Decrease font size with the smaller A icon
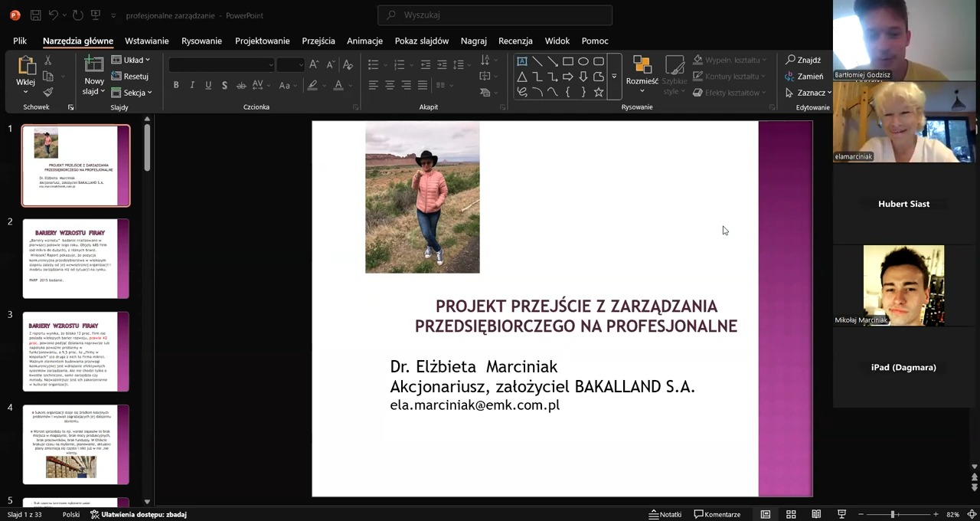980x521 pixels. (x=330, y=64)
